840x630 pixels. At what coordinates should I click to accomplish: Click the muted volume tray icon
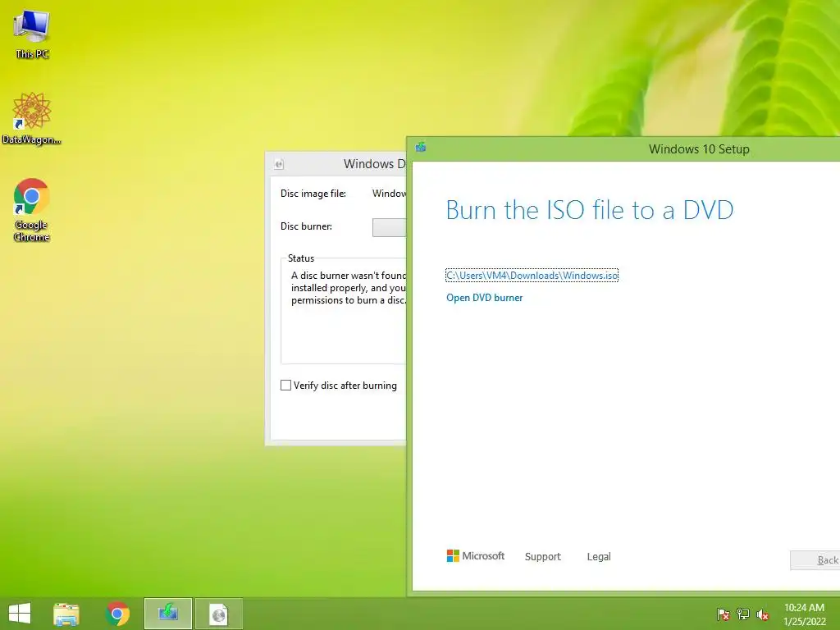763,614
